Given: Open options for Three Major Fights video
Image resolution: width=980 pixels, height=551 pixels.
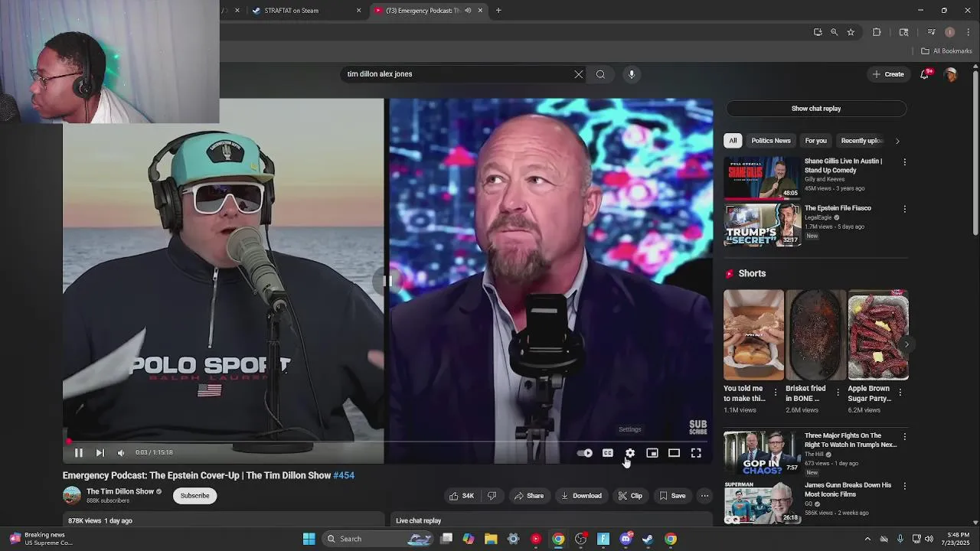Looking at the screenshot, I should (x=904, y=437).
